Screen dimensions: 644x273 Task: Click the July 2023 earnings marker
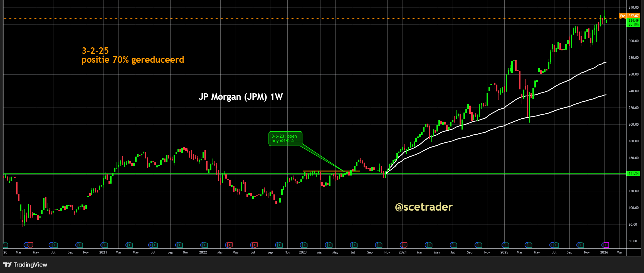(354, 245)
